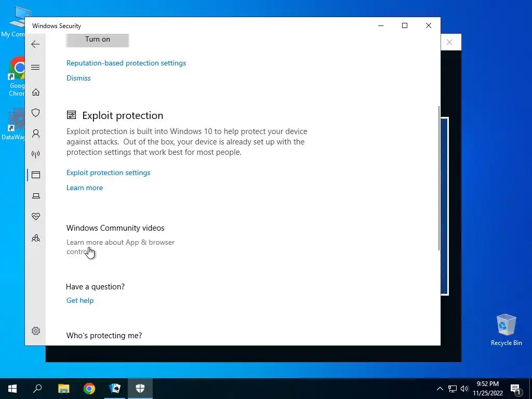Open Firewall & network protection icon
This screenshot has height=399, width=532.
(x=36, y=154)
